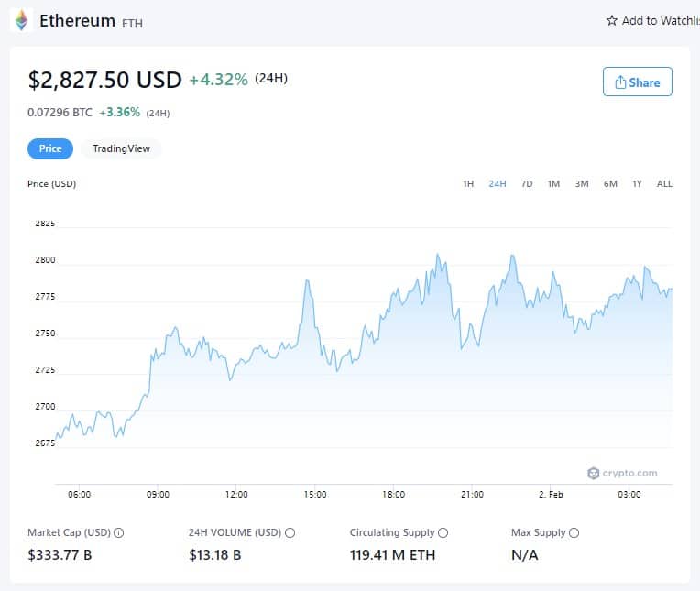Click the crypto.com logo in chart
The image size is (700, 591).
coord(622,473)
